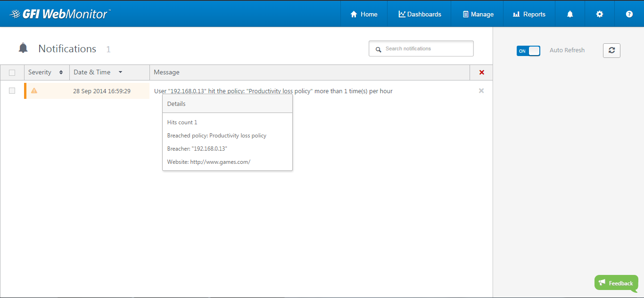644x298 pixels.
Task: Click the Productivity loss policy notification message
Action: [273, 91]
